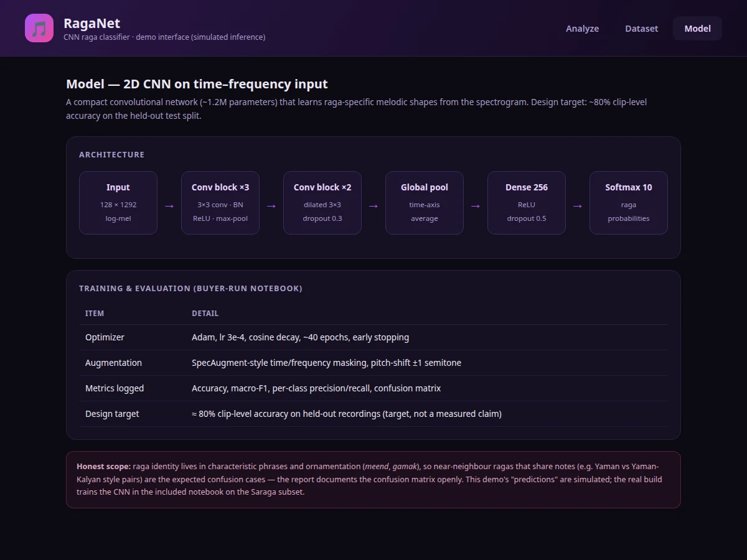This screenshot has width=747, height=560.
Task: Select the Model tab
Action: (697, 29)
